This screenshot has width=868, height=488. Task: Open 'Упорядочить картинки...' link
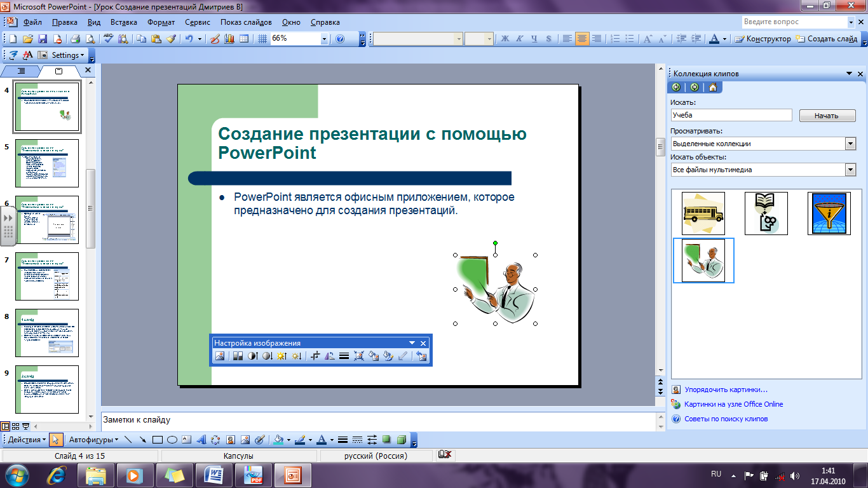[x=726, y=390]
